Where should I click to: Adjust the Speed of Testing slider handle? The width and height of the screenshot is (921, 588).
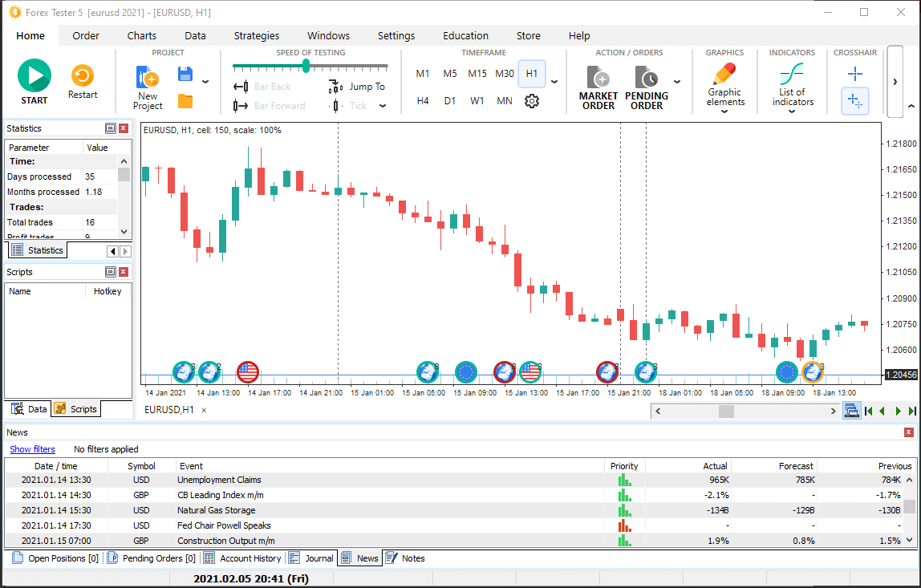pos(306,66)
